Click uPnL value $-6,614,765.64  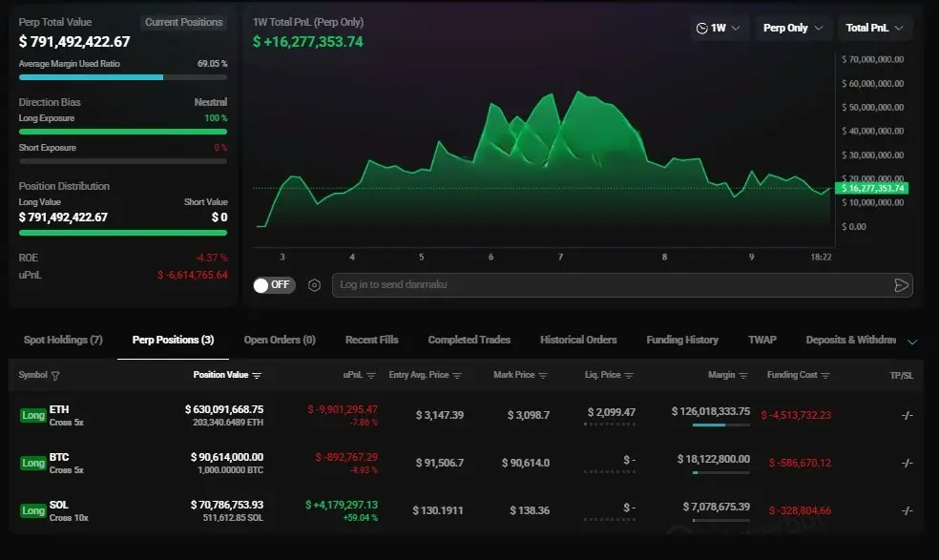192,275
